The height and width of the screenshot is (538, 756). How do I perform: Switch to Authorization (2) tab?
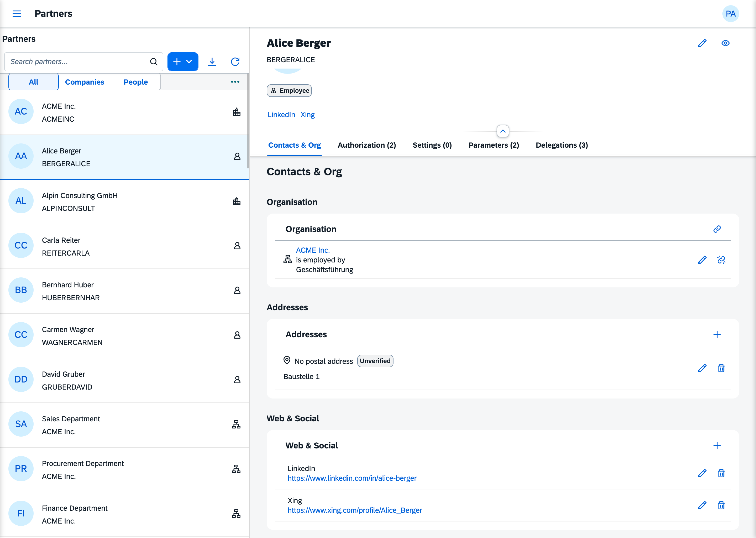coord(366,145)
